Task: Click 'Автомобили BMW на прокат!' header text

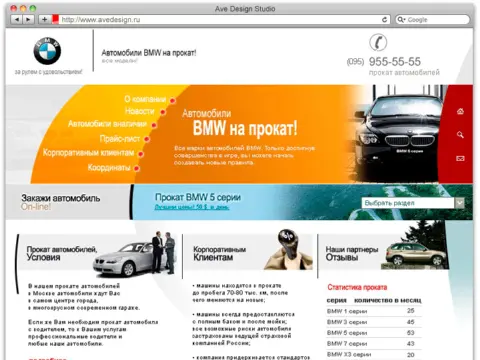Action: pos(149,53)
